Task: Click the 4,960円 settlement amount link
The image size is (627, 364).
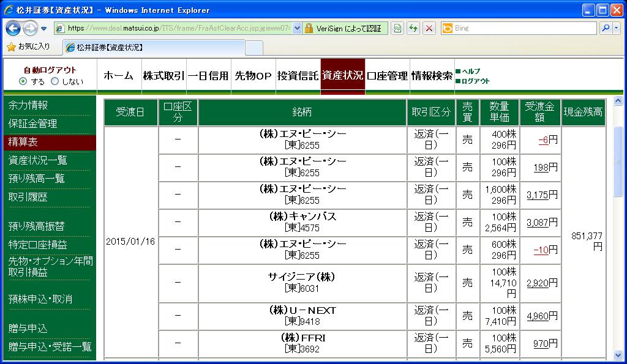Action: coord(538,316)
